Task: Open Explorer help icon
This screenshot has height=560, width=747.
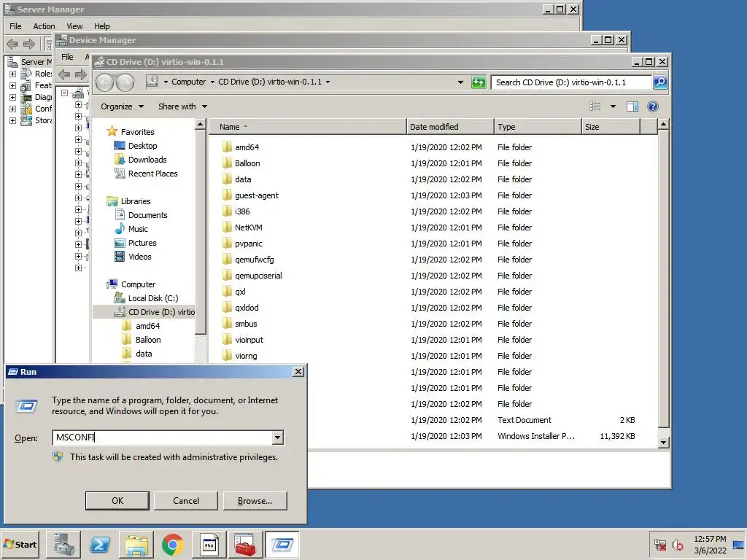Action: [x=653, y=106]
